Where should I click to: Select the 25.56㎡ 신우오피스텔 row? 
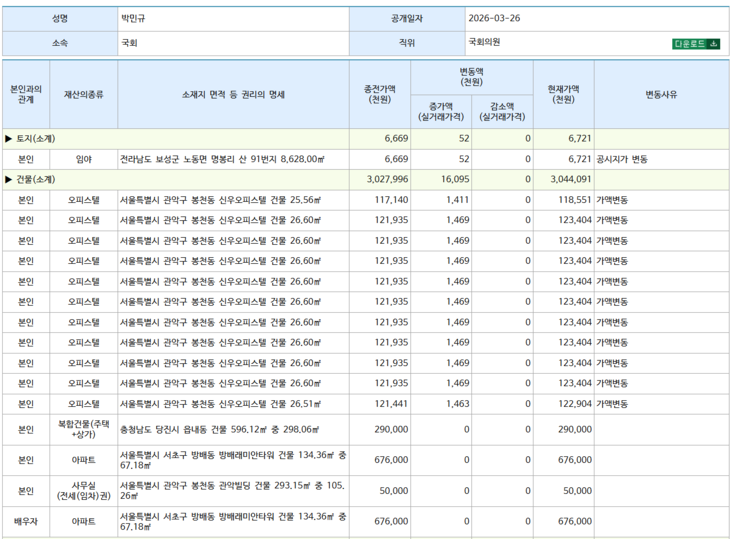[x=365, y=200]
